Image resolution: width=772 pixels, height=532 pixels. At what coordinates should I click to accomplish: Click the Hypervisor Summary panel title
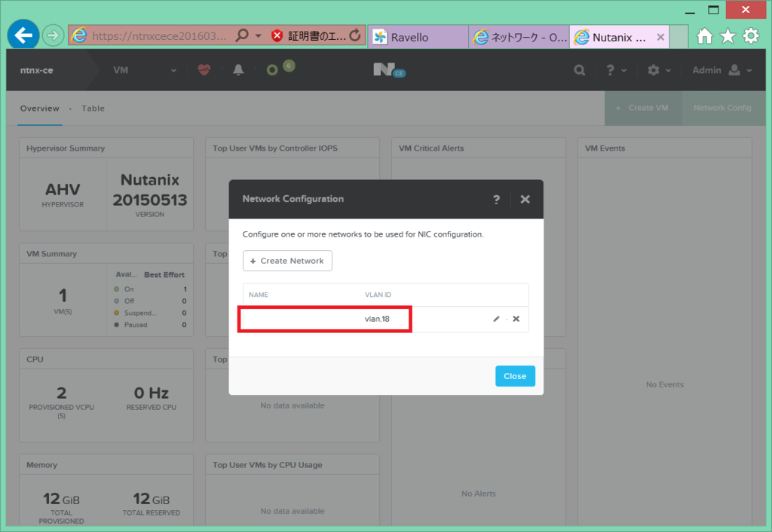(66, 148)
